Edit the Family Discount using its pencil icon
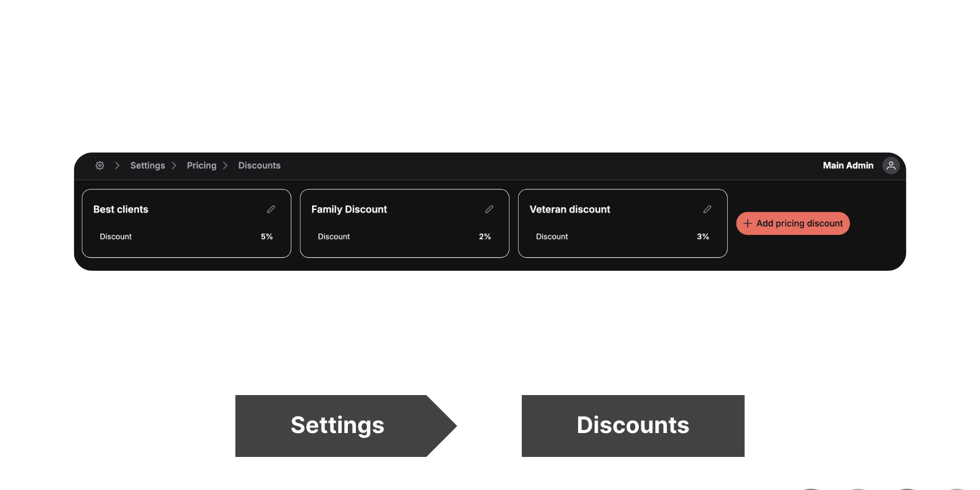Screen dimensions: 980x490 point(489,209)
